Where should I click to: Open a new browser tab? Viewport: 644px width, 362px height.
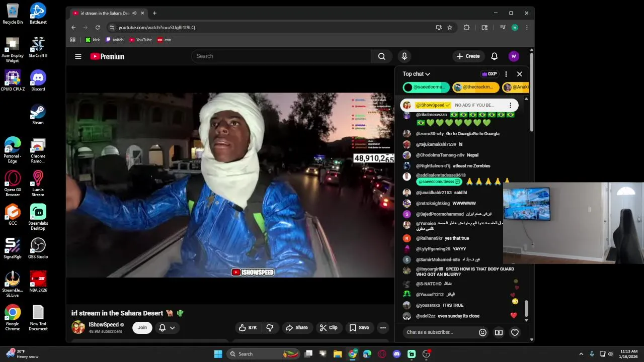click(154, 13)
